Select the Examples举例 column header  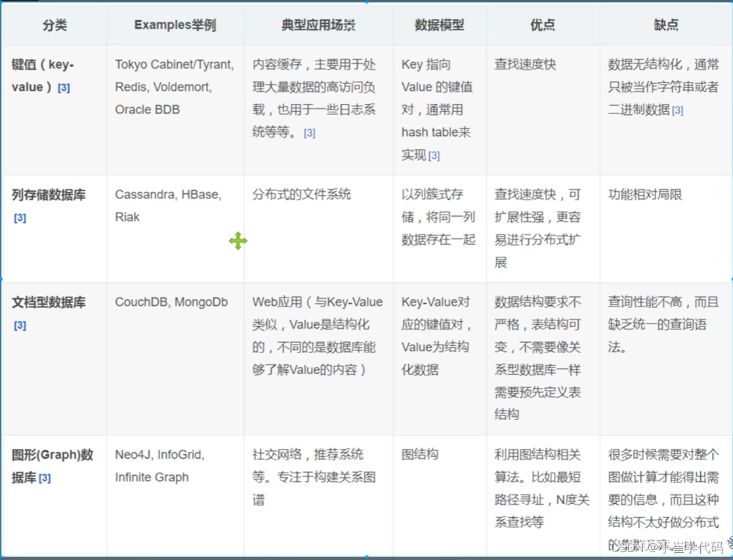(x=175, y=24)
